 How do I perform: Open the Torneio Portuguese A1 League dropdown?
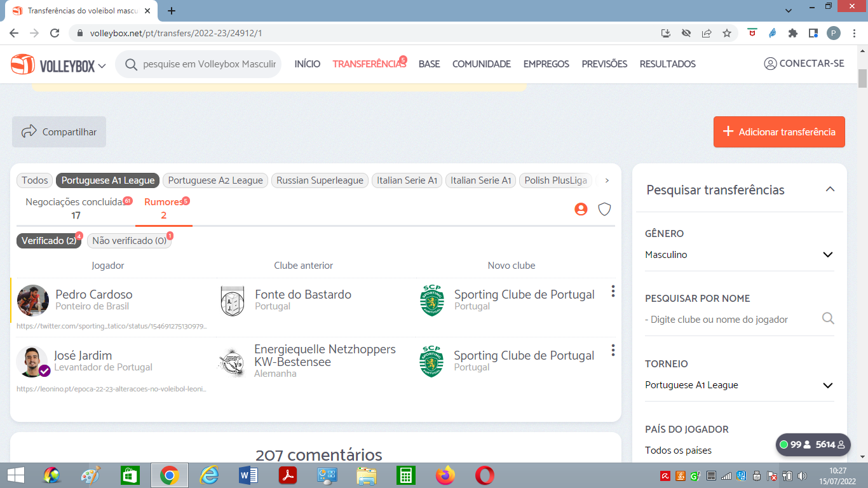click(739, 385)
